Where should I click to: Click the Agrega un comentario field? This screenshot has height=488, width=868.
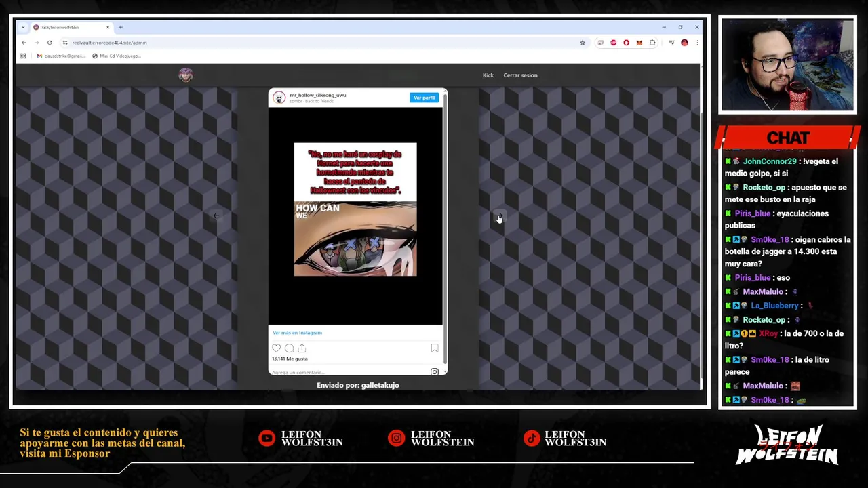tap(349, 372)
